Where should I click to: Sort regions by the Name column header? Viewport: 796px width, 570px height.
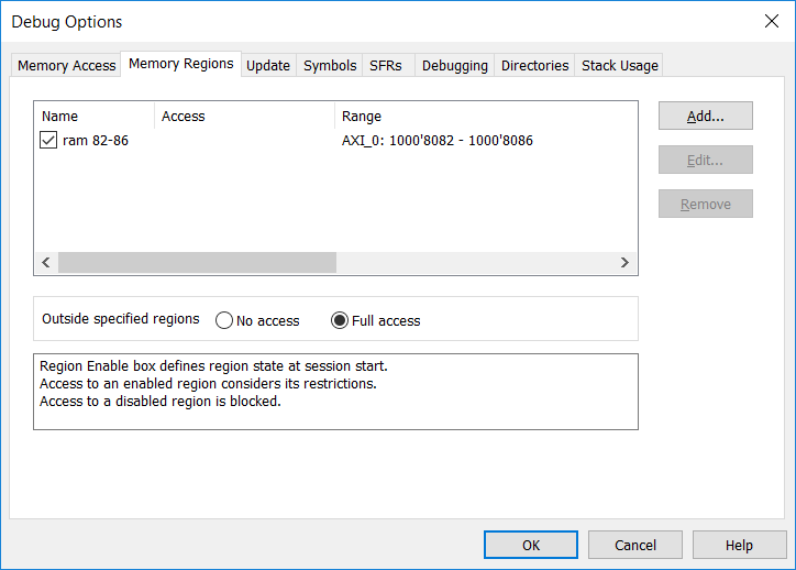(x=94, y=116)
